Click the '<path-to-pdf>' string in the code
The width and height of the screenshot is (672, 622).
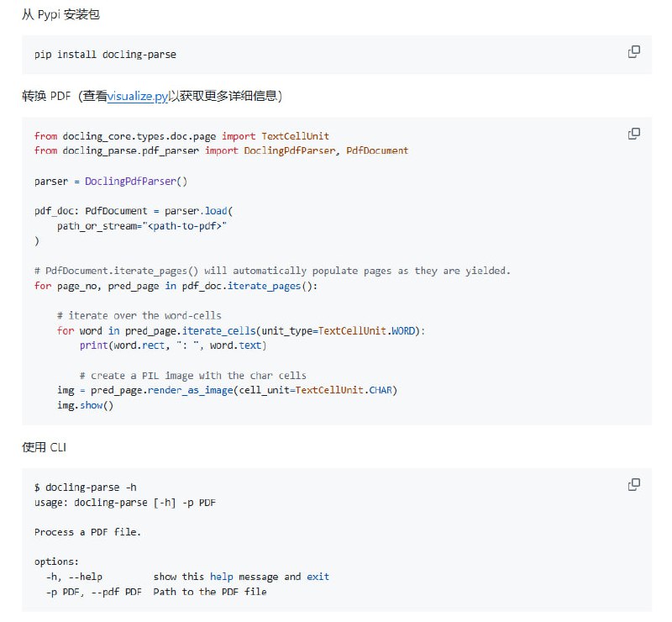point(186,226)
